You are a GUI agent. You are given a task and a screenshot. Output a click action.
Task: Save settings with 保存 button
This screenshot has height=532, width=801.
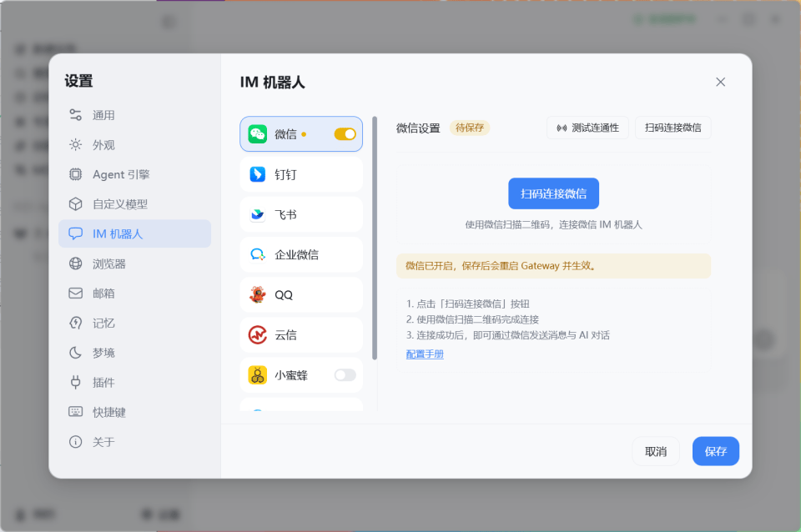[x=716, y=451]
